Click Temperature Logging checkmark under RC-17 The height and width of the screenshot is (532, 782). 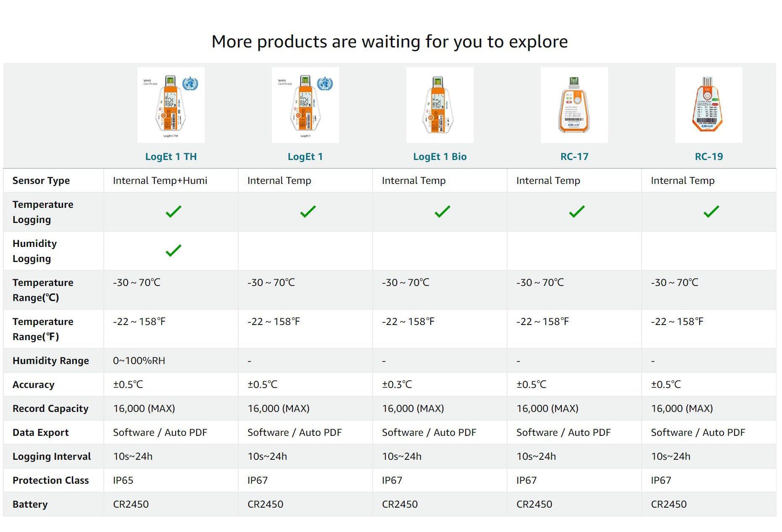pos(577,212)
